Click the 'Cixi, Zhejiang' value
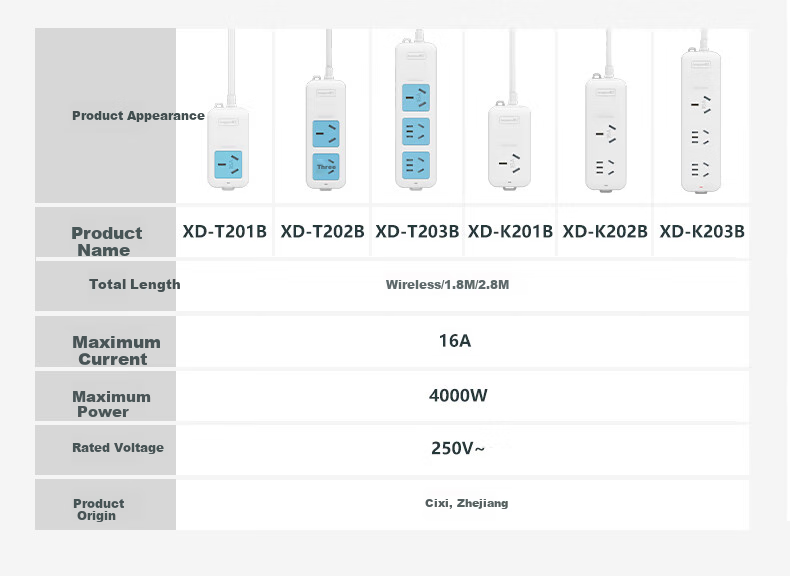The height and width of the screenshot is (576, 790). point(467,503)
